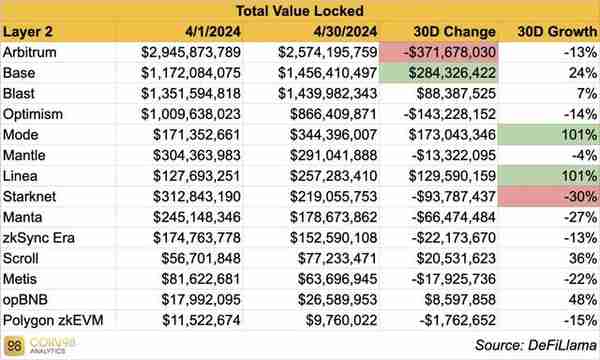Click the 30D Growth column header

(557, 32)
